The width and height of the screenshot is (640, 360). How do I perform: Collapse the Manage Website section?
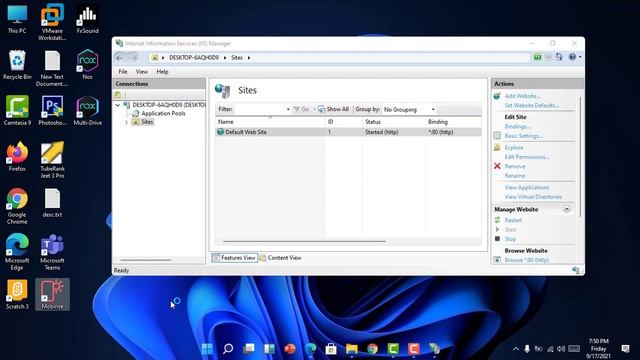coord(567,209)
